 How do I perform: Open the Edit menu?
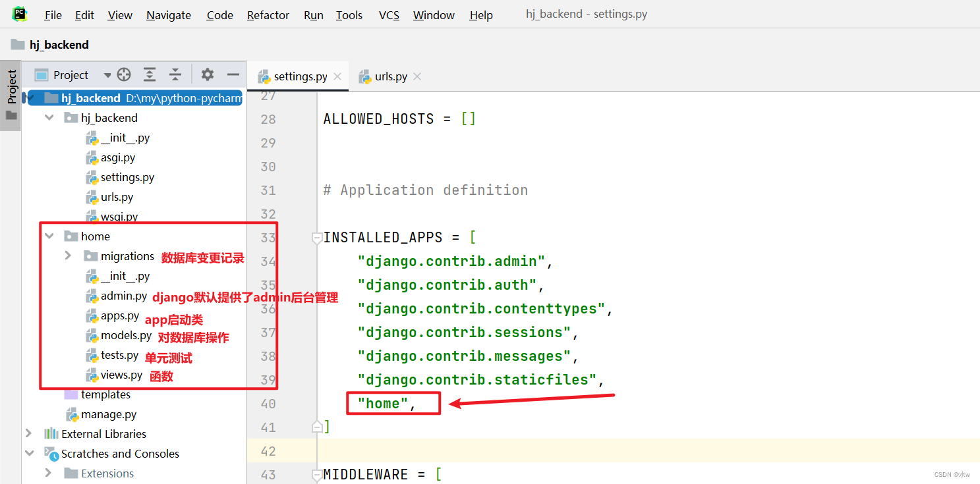(84, 15)
